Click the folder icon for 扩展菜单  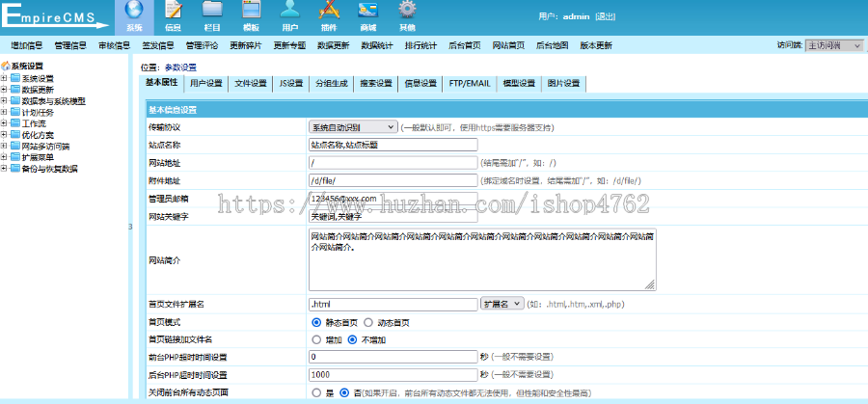click(14, 157)
